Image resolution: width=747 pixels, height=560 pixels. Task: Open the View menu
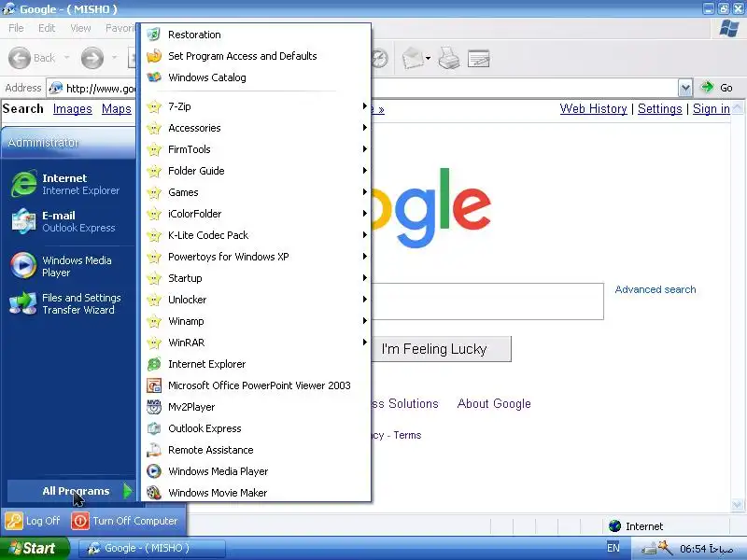tap(80, 28)
